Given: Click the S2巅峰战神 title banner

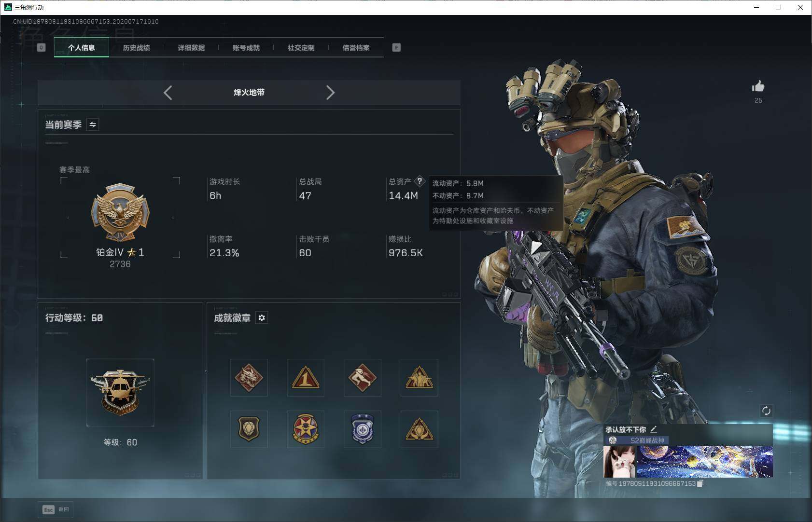Looking at the screenshot, I should [x=637, y=440].
